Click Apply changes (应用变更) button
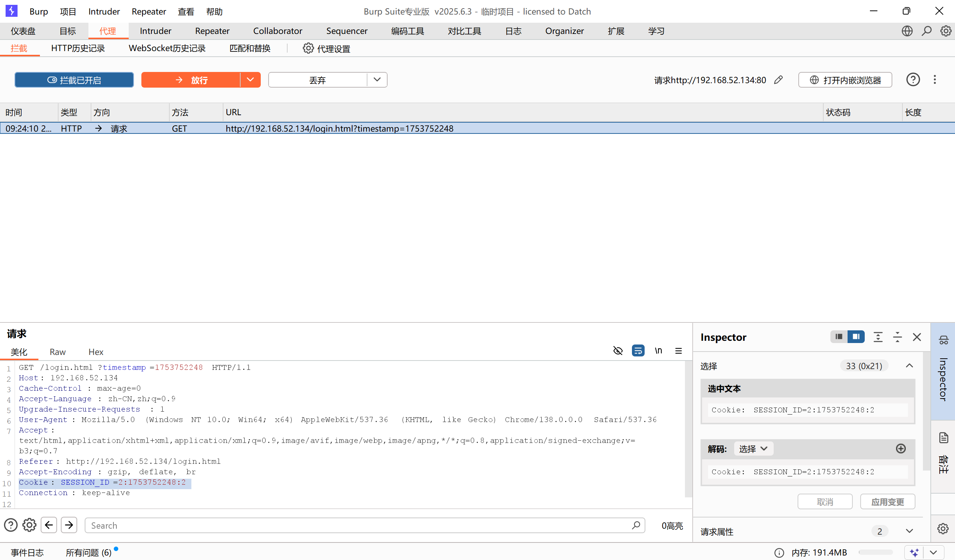The image size is (955, 560). (887, 502)
